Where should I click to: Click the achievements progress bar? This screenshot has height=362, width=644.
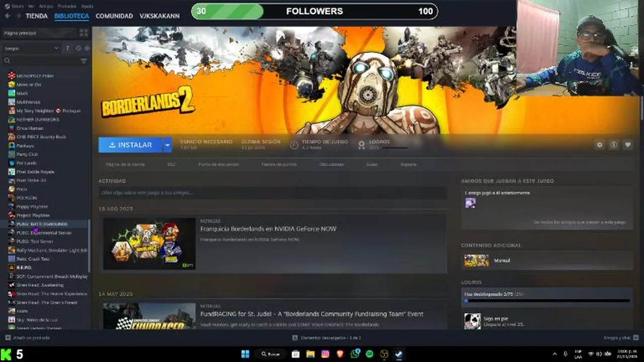[547, 301]
